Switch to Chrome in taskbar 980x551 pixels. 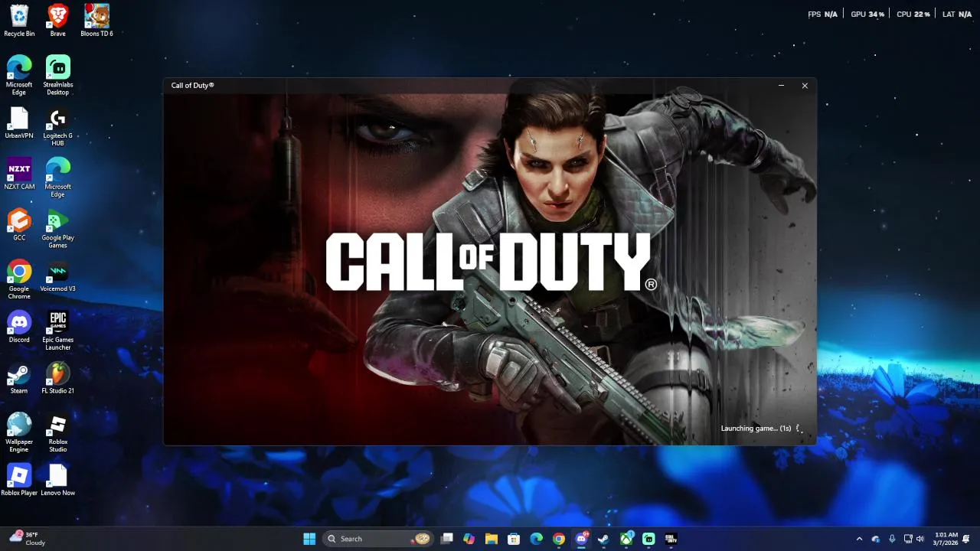click(x=559, y=539)
